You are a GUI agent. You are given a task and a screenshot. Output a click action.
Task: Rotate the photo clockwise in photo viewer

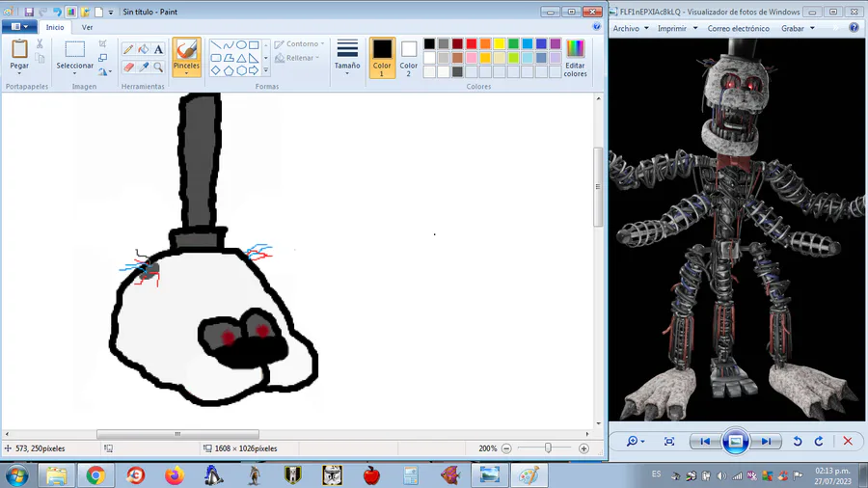click(x=819, y=441)
